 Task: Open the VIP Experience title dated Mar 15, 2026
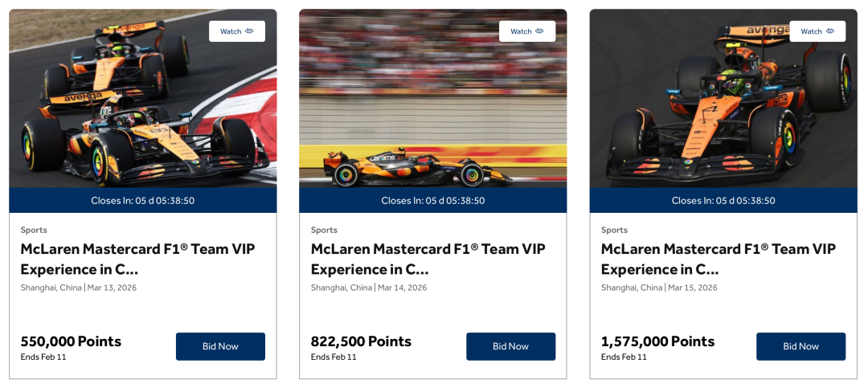tap(718, 259)
